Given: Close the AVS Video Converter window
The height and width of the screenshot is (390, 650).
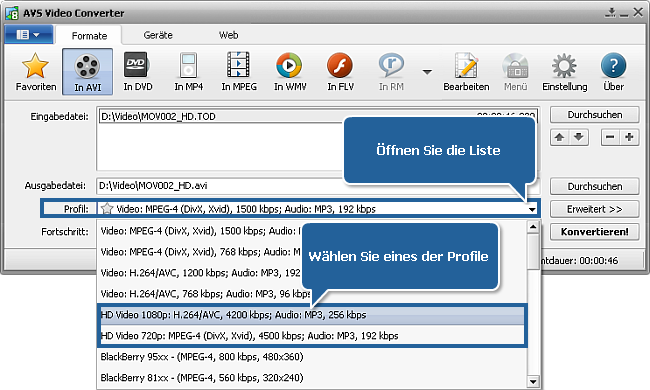Looking at the screenshot, I should (x=638, y=12).
